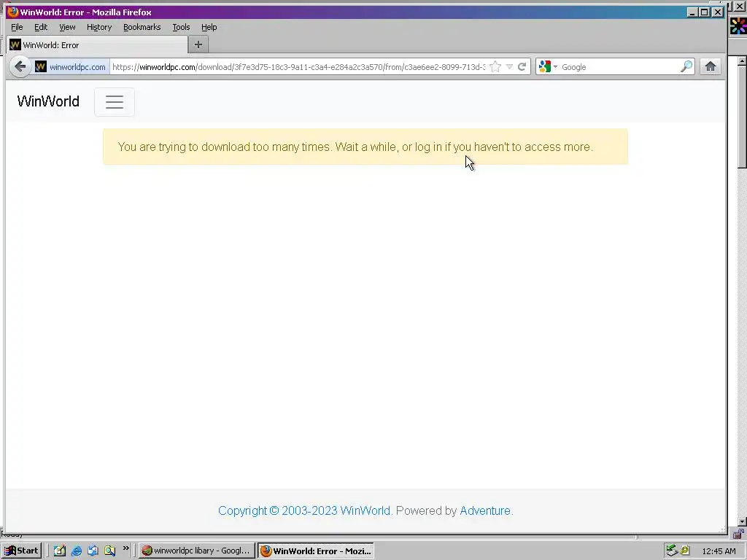Launch Internet Explorer from quick launch
The image size is (747, 560).
[76, 551]
